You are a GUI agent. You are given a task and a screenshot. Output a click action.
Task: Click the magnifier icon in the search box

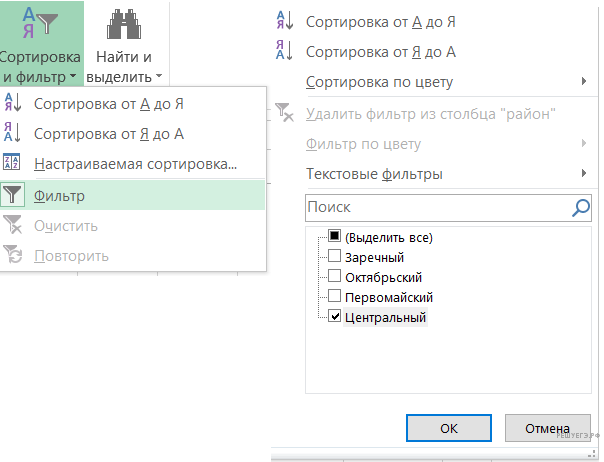[580, 207]
